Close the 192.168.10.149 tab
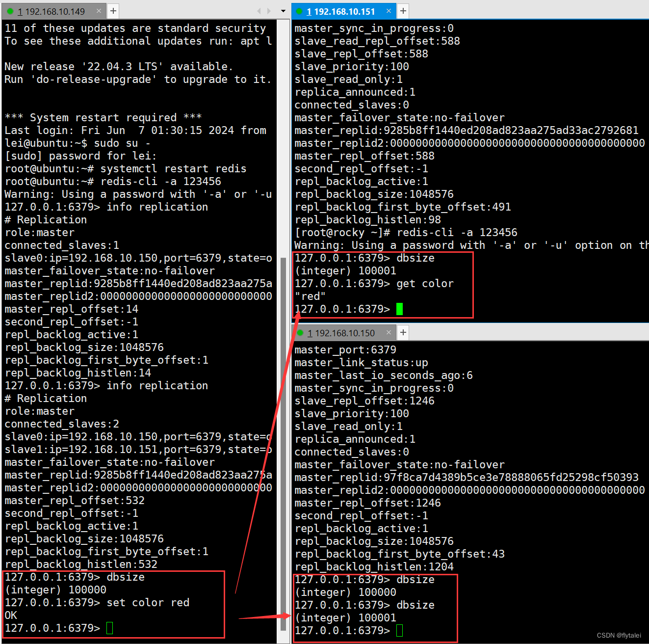This screenshot has height=644, width=649. 99,11
